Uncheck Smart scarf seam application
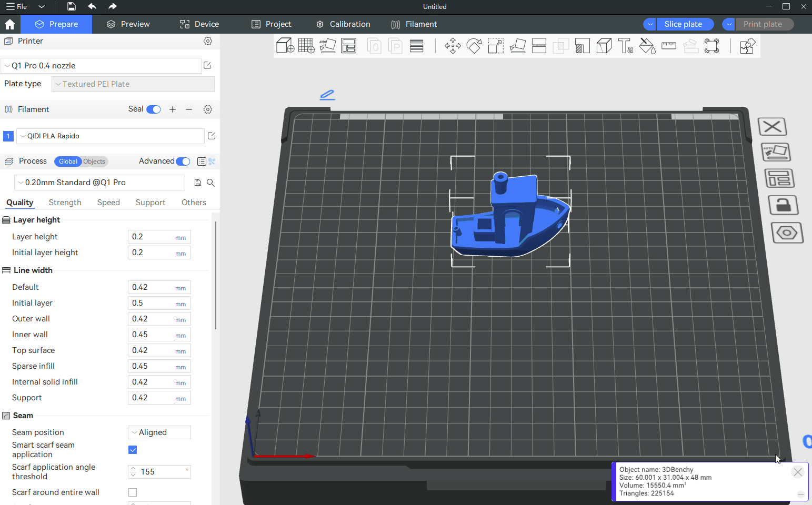Screen dimensions: 812x505 coord(133,450)
